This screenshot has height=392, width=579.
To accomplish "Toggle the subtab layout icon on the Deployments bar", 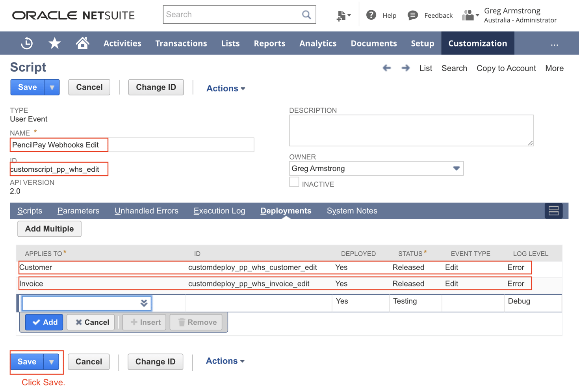I will [x=553, y=210].
